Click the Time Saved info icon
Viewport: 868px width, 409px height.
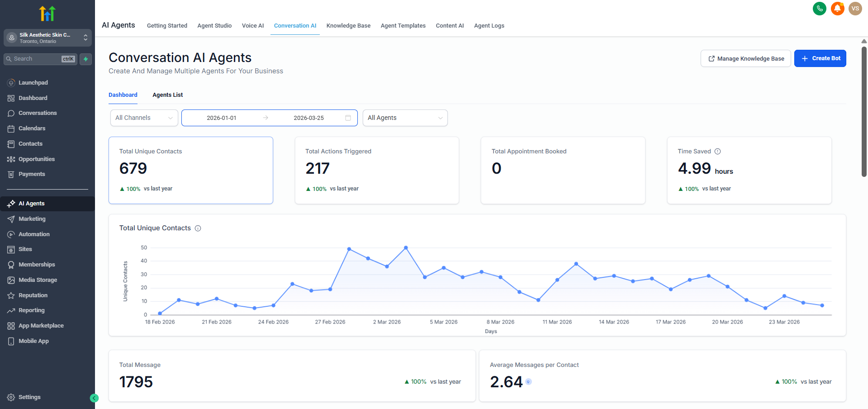717,152
